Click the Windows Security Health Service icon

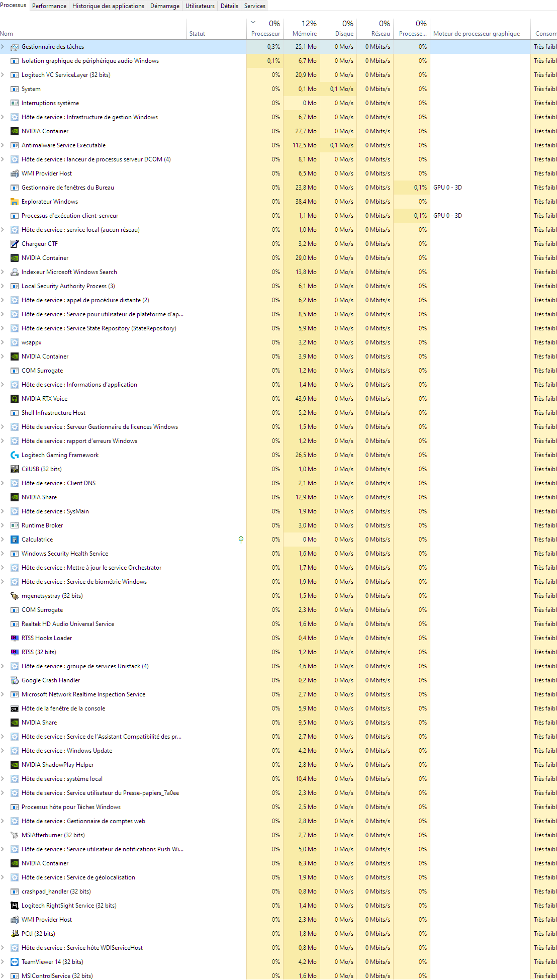point(15,554)
